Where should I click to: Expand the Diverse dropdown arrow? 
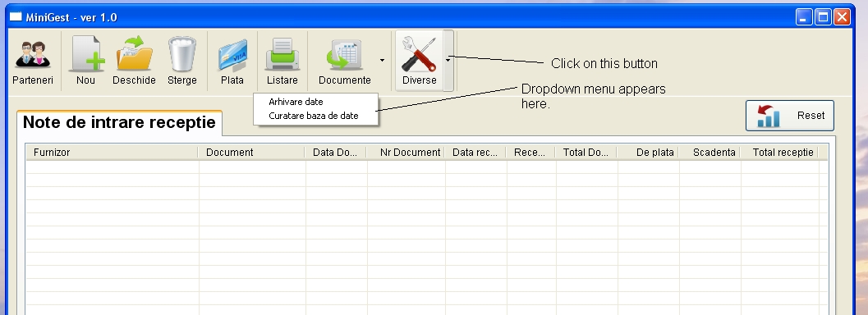tap(448, 60)
